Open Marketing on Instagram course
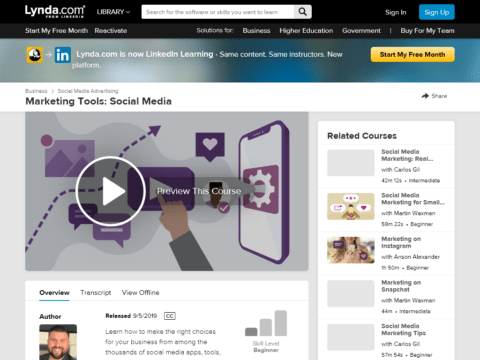 (401, 242)
